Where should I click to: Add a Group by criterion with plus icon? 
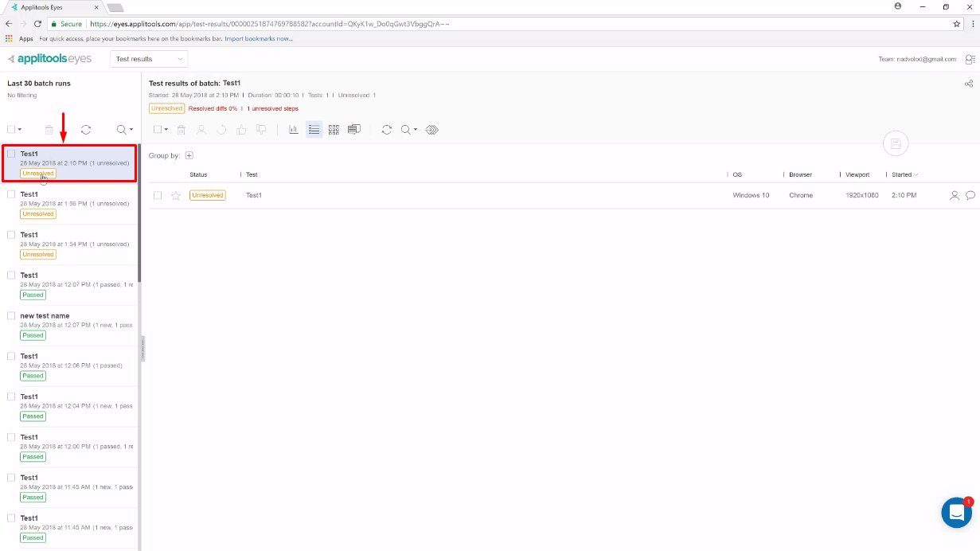[189, 155]
